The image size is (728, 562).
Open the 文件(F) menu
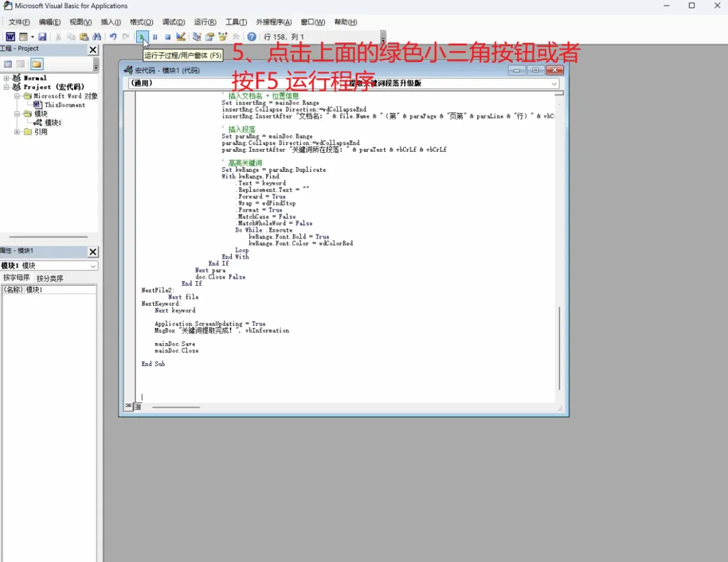point(19,22)
